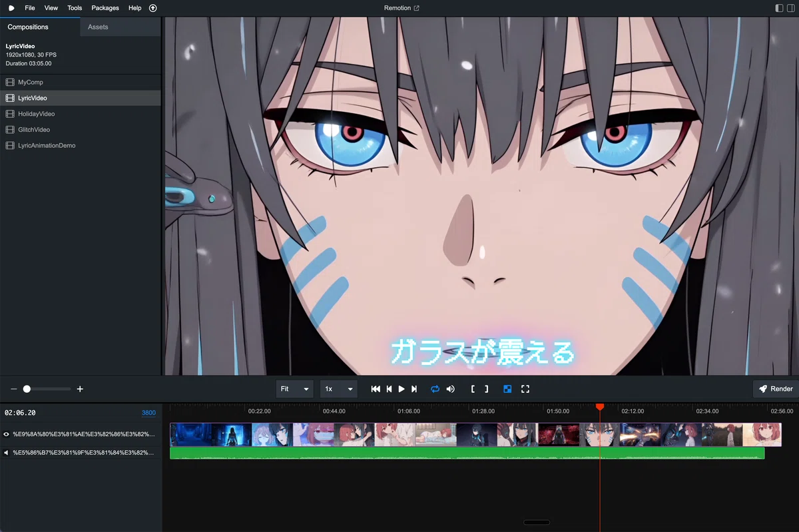Viewport: 799px width, 532px height.
Task: Step forward one frame
Action: [x=414, y=389]
